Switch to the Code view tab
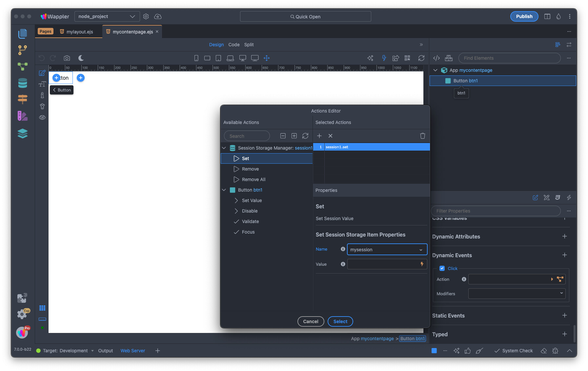The width and height of the screenshot is (588, 371). 234,45
